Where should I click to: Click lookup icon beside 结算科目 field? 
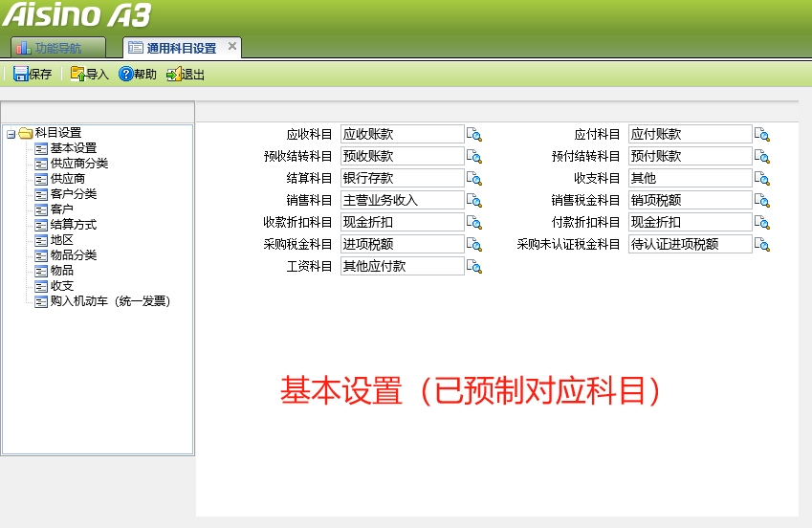[474, 178]
